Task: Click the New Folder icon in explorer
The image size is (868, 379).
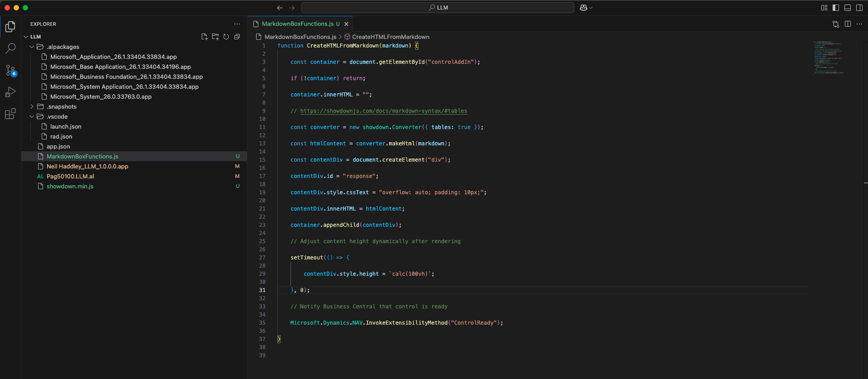Action: click(215, 37)
